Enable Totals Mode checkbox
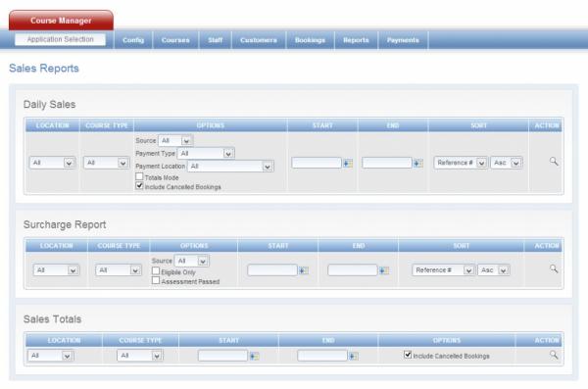Image resolution: width=588 pixels, height=389 pixels. (x=139, y=176)
